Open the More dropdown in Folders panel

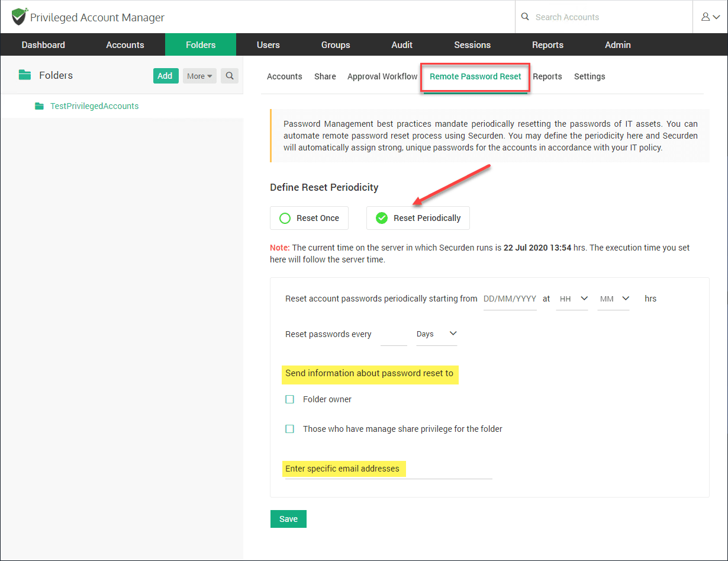pos(199,76)
